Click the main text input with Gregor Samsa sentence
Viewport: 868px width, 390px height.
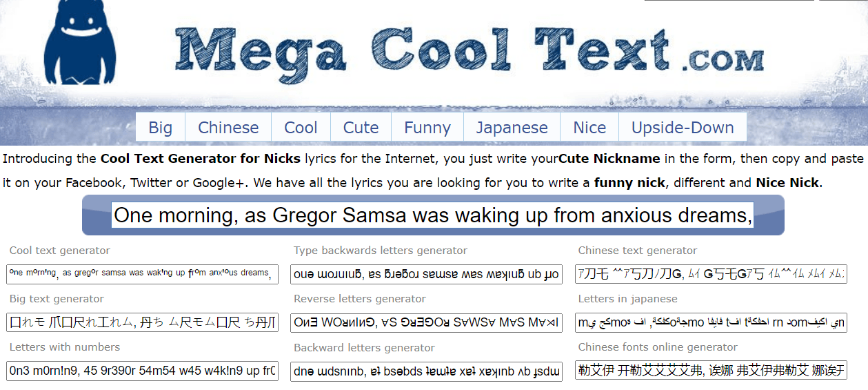433,215
